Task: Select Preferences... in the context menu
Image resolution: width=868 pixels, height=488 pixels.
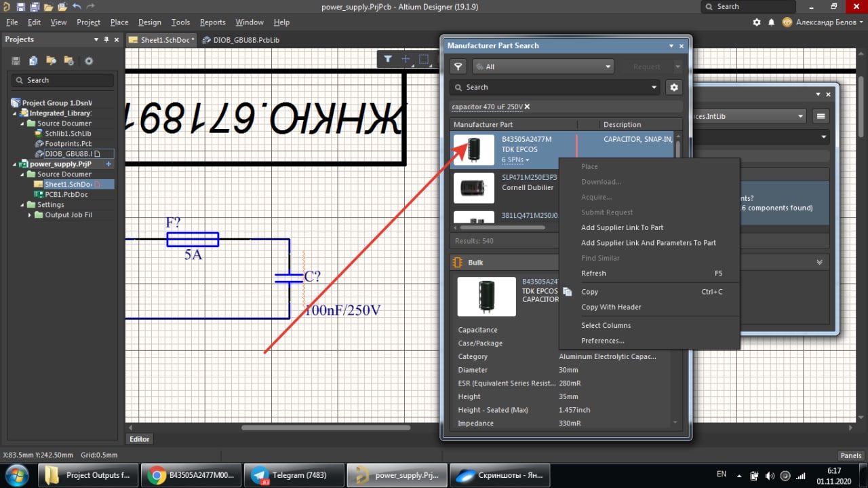Action: tap(603, 341)
